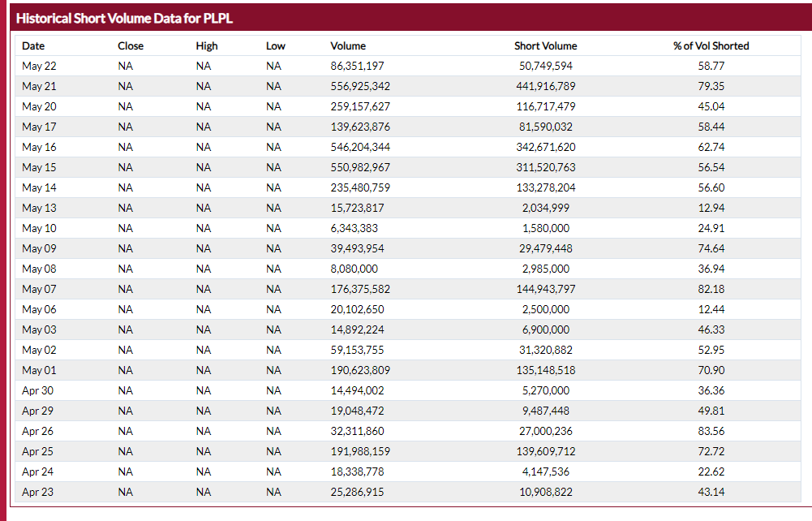
Task: Click the Low column header
Action: 276,45
